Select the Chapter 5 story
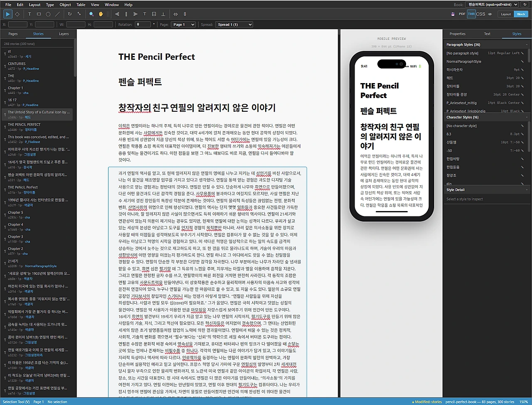The width and height of the screenshot is (532, 405). pyautogui.click(x=37, y=214)
